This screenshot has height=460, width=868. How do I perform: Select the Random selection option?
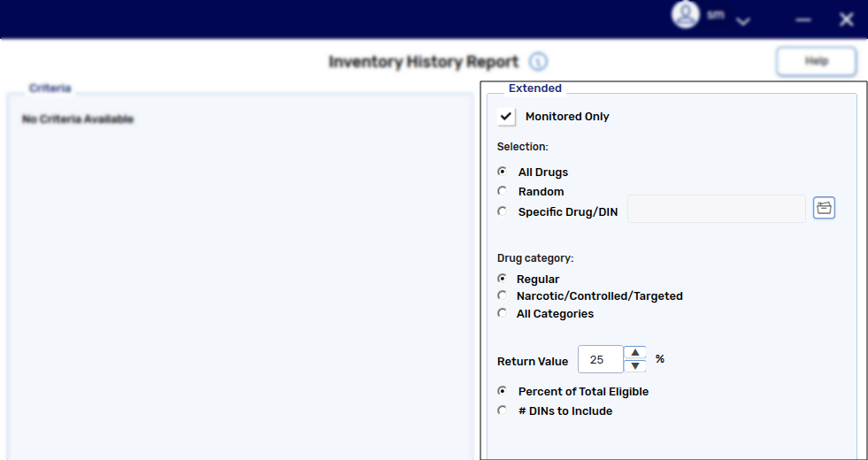(x=503, y=191)
